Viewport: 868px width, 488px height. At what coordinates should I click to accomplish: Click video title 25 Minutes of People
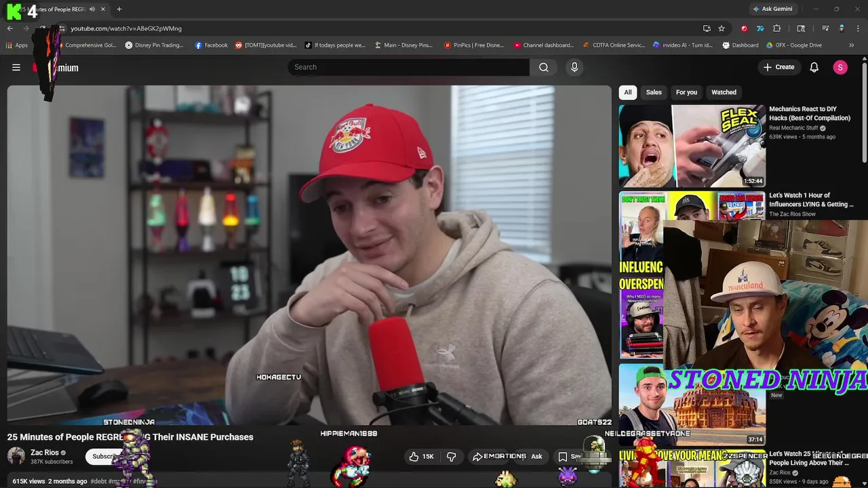(130, 437)
